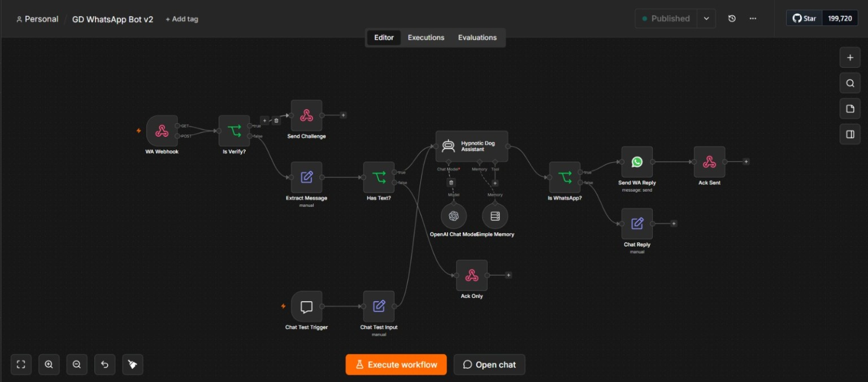The height and width of the screenshot is (382, 868).
Task: Click the Chat Test Trigger lightning icon
Action: [x=283, y=306]
